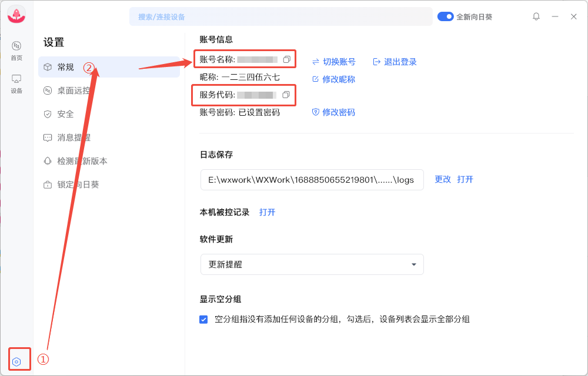Screen dimensions: 588x376
Task: Toggle the 全新向日葵 switch
Action: point(446,16)
